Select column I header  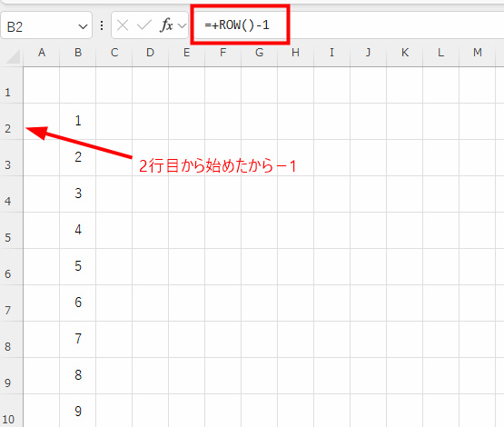click(332, 53)
